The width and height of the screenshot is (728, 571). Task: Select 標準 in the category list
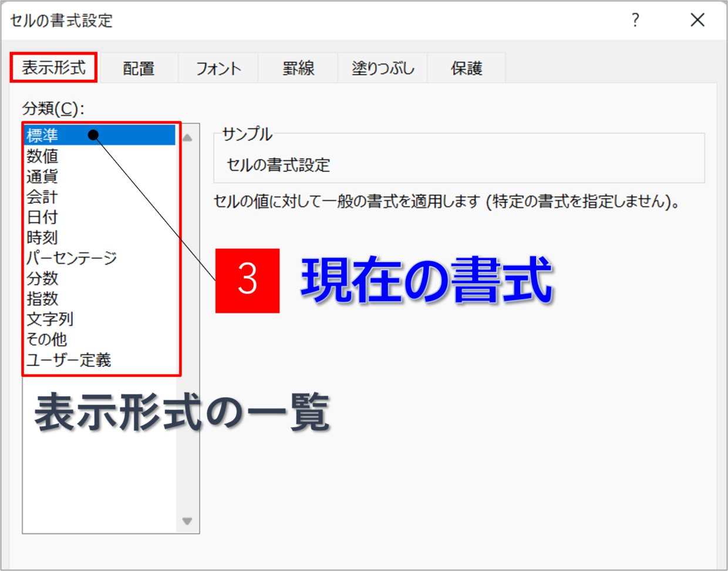42,136
